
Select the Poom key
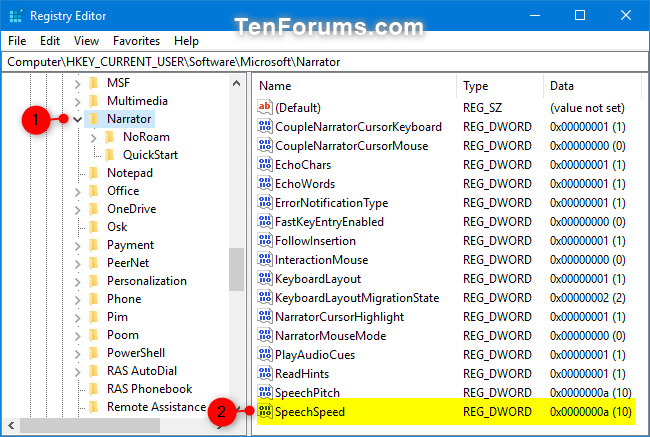pyautogui.click(x=123, y=335)
